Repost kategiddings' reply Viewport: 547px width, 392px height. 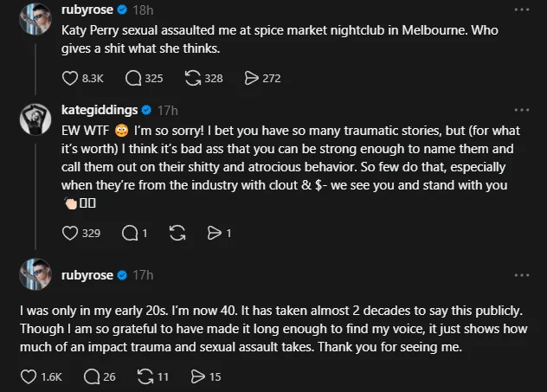point(178,233)
